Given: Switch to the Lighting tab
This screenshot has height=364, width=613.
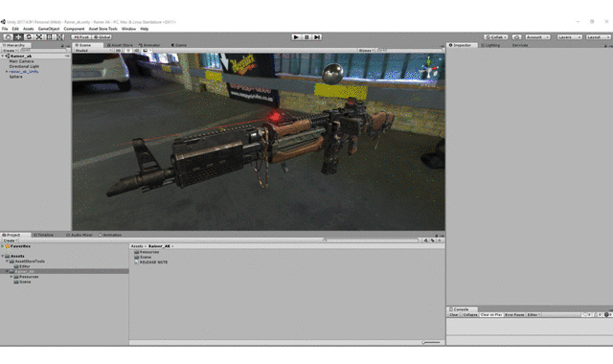Looking at the screenshot, I should click(490, 45).
